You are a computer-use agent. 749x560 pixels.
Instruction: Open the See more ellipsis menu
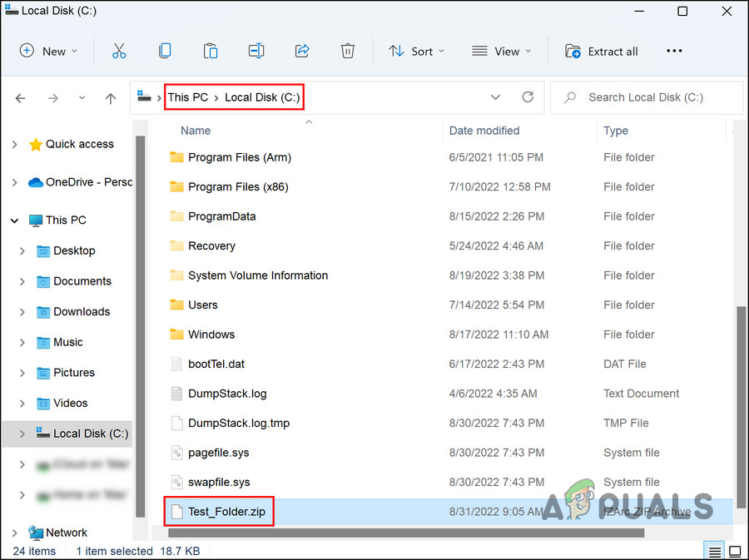[x=674, y=51]
